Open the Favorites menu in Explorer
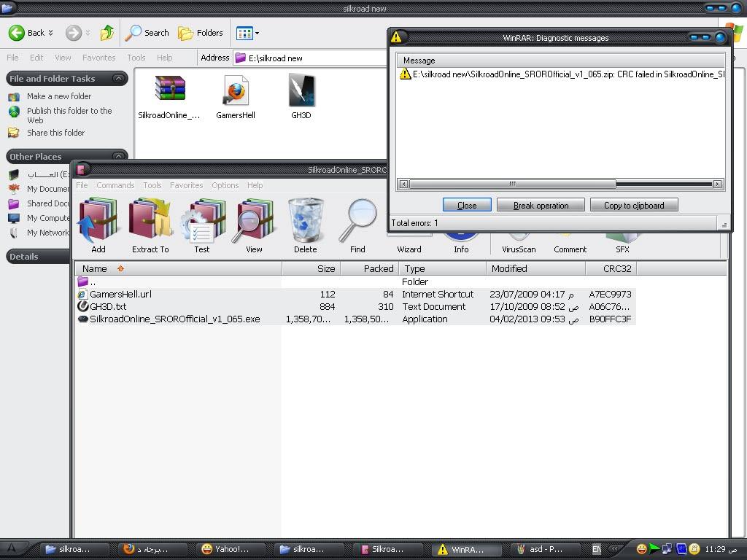Image resolution: width=747 pixels, height=560 pixels. (x=98, y=58)
